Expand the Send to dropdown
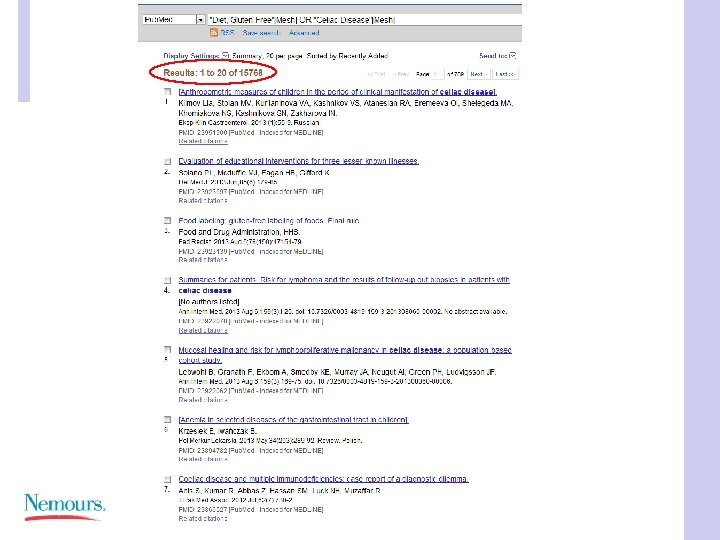Viewport: 720px width, 540px height. click(497, 56)
